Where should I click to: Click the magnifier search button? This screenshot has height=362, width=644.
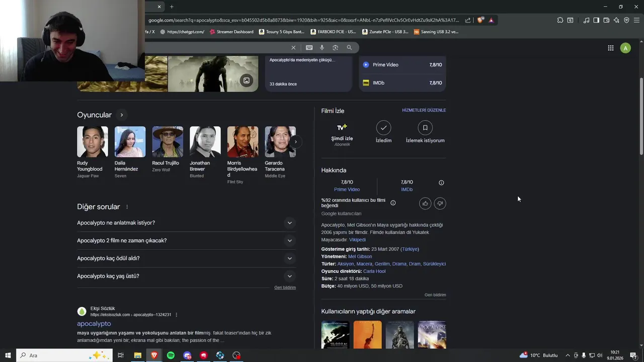349,48
